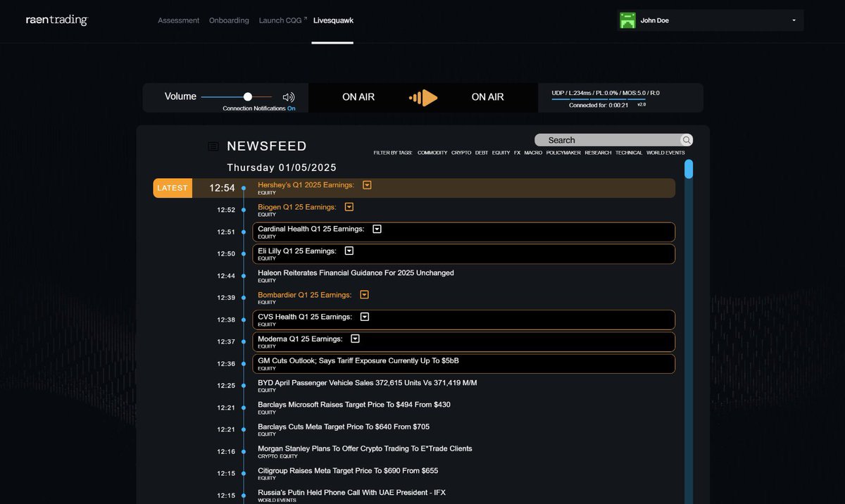Expand Biogen Q1 25 Earnings details
The width and height of the screenshot is (845, 504).
pyautogui.click(x=349, y=207)
